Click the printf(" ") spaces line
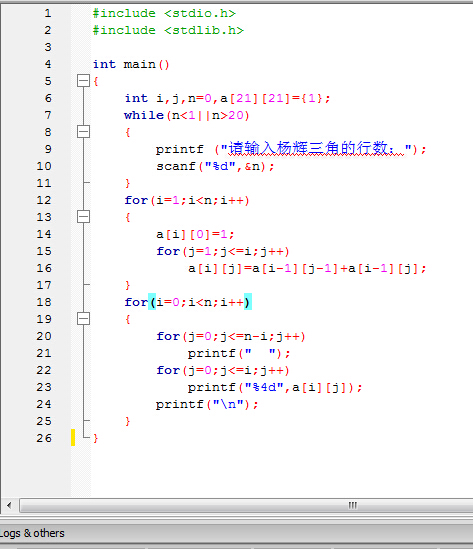This screenshot has width=473, height=549. click(239, 353)
